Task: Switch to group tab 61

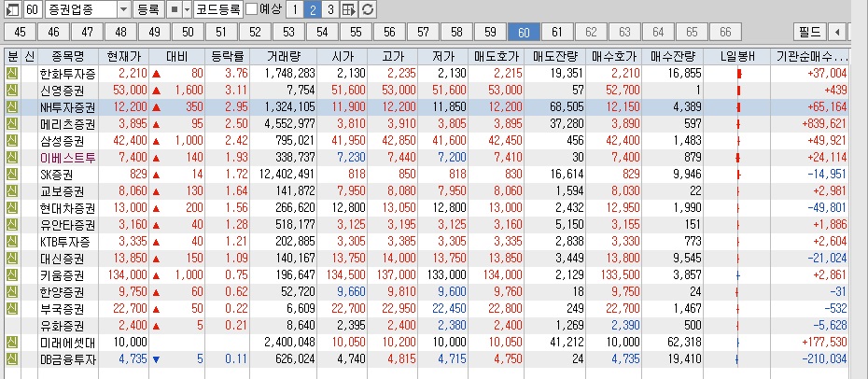Action: (x=557, y=32)
